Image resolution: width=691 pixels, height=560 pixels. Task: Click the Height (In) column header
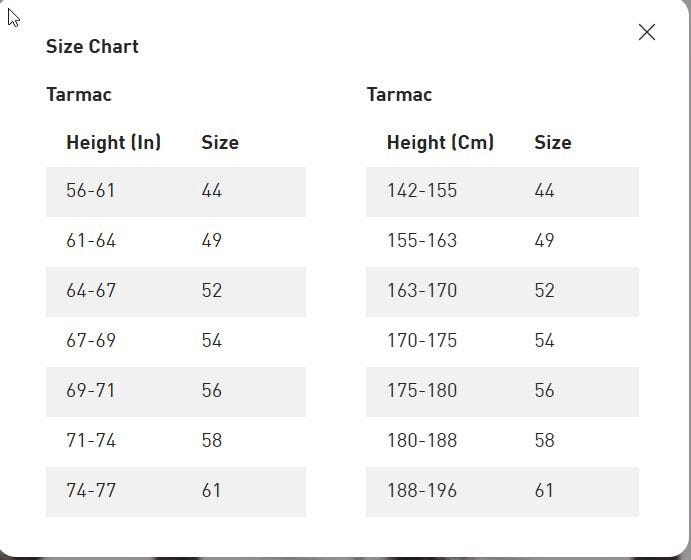(113, 142)
